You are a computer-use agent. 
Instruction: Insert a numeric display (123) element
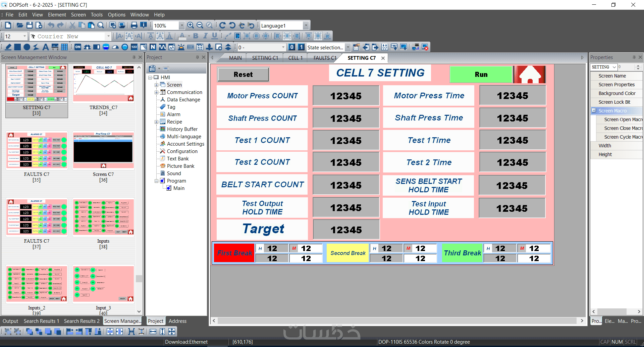(x=134, y=47)
